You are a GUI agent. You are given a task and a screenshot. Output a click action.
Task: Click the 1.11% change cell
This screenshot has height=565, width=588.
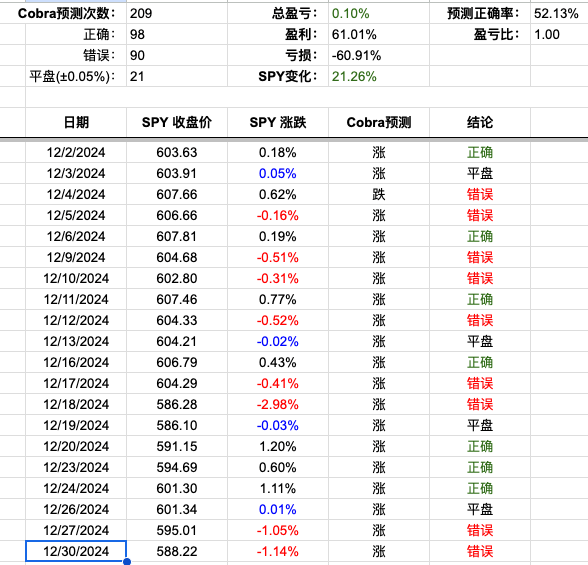pyautogui.click(x=278, y=488)
